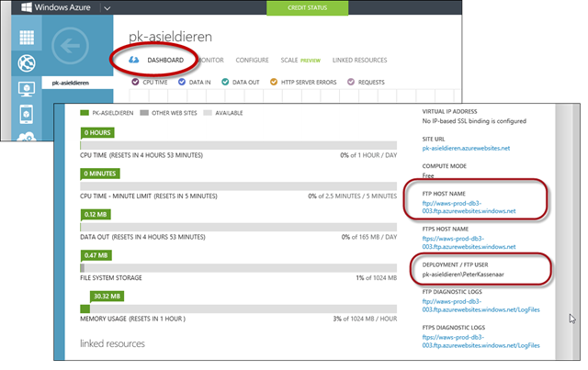Toggle the Data In metric checkbox

point(182,82)
